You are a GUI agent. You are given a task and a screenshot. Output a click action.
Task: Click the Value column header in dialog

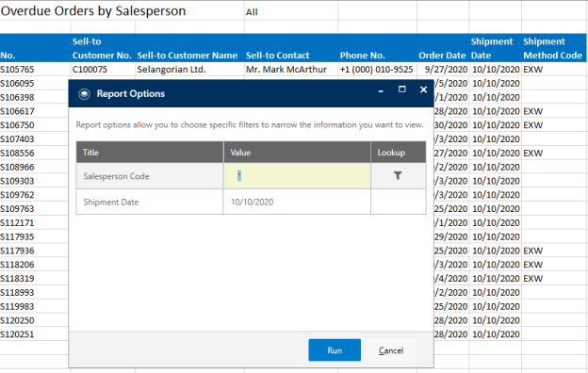click(297, 153)
